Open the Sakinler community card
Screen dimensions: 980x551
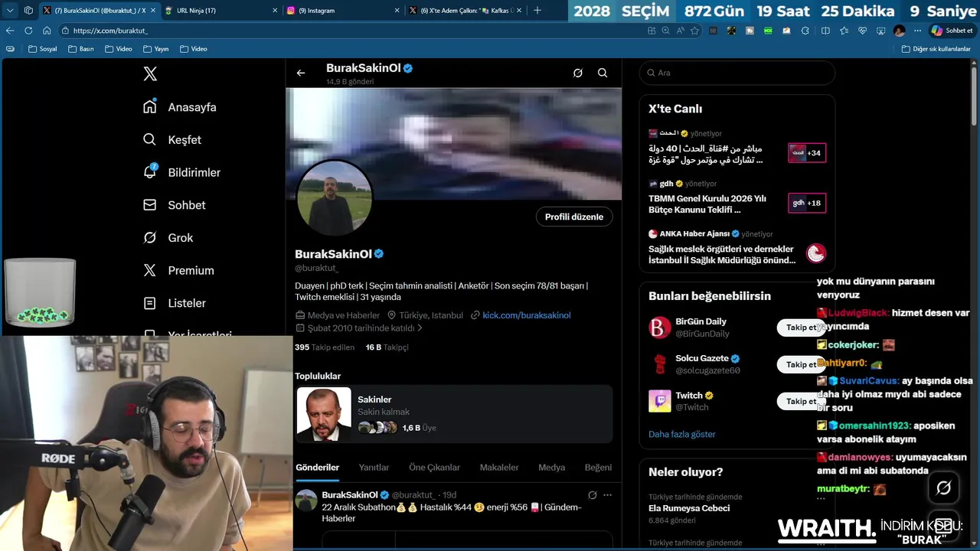point(454,414)
